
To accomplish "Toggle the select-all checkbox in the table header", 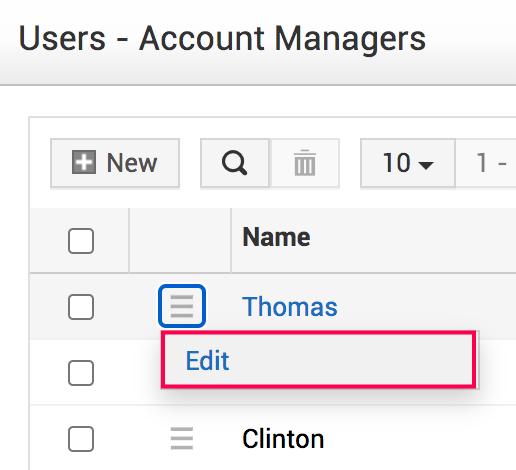I will (x=81, y=241).
